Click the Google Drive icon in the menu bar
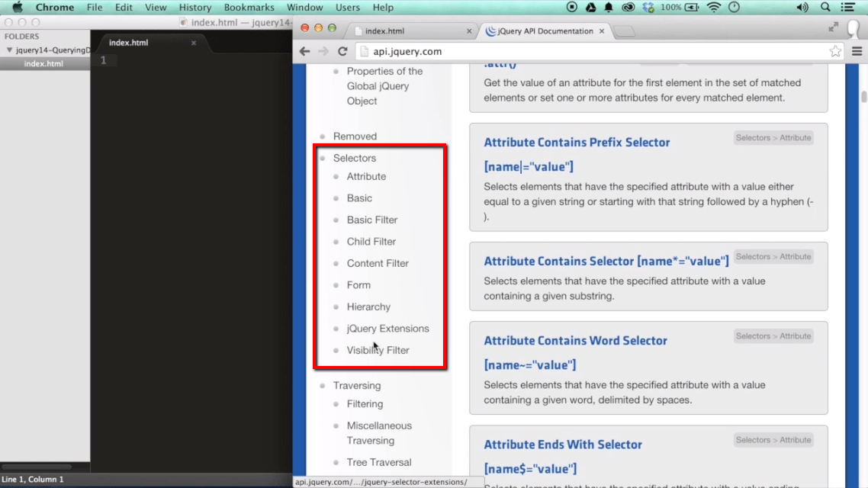This screenshot has height=488, width=868. pos(590,7)
